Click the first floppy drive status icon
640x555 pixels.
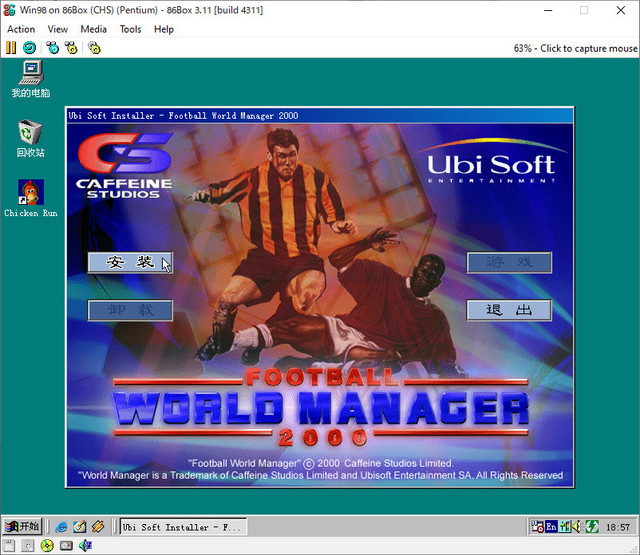click(9, 546)
